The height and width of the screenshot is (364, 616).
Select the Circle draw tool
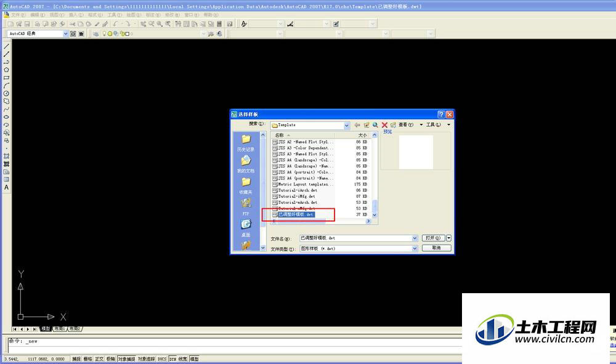(6, 94)
